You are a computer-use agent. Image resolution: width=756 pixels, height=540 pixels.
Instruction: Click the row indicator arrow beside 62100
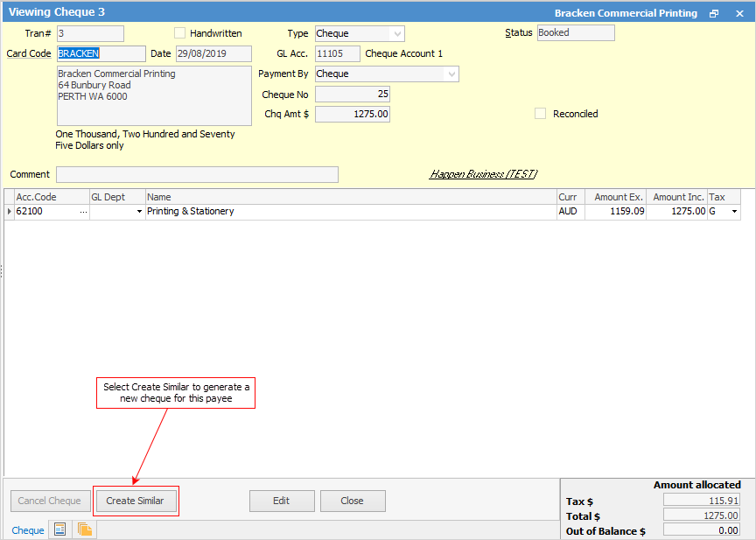[10, 212]
